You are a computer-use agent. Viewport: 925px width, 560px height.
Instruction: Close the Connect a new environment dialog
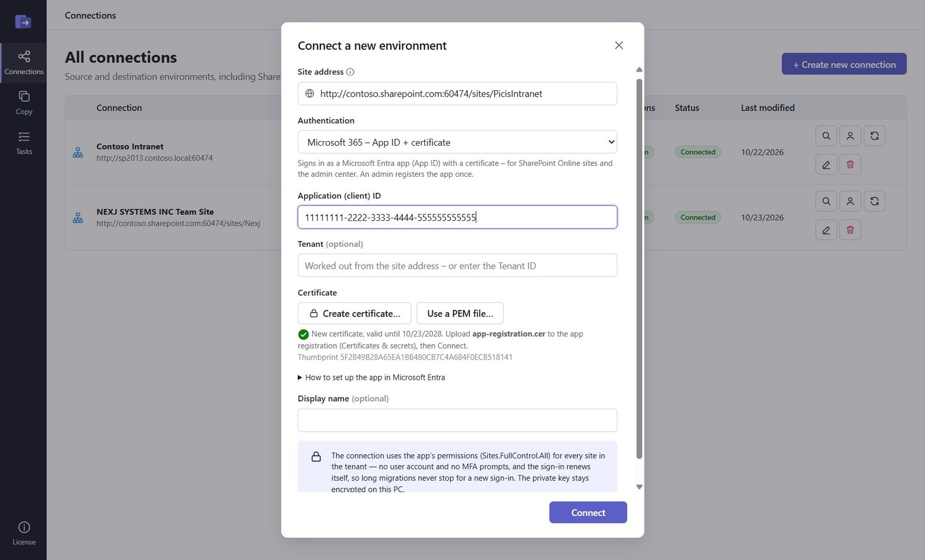click(619, 45)
